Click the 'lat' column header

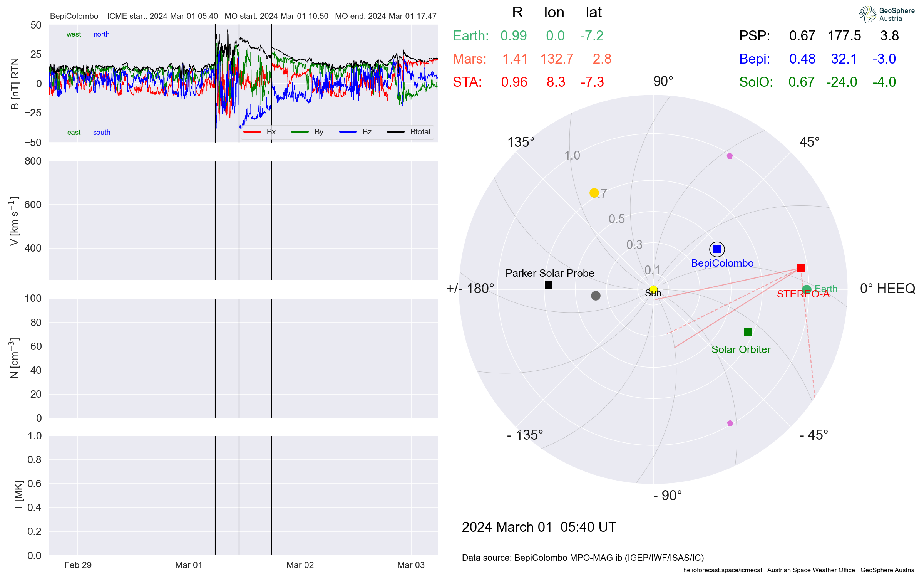tap(594, 12)
